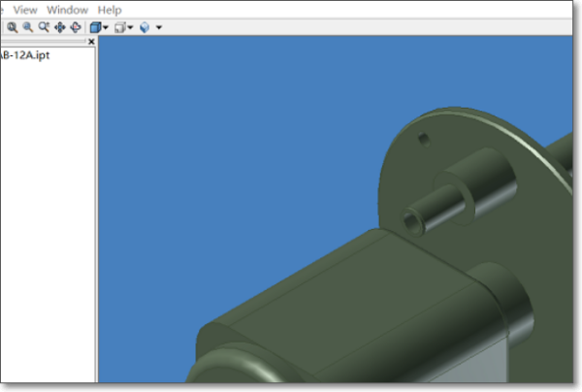Image resolution: width=582 pixels, height=392 pixels.
Task: Select the Pan four-arrow tool
Action: pyautogui.click(x=60, y=27)
